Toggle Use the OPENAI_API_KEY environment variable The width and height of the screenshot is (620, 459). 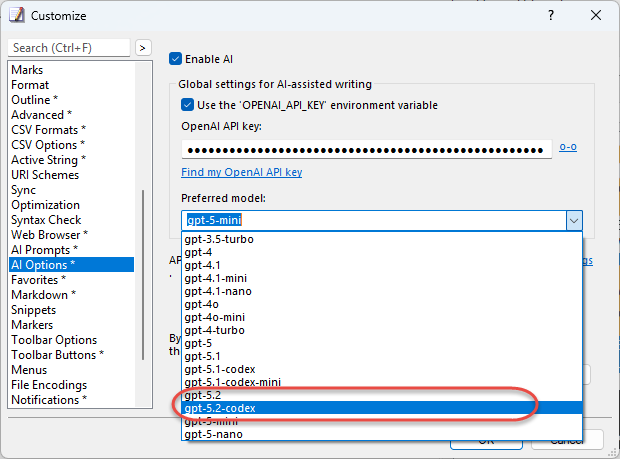coord(187,105)
